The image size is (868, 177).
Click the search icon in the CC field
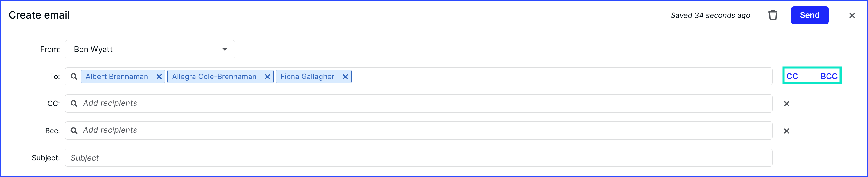click(x=74, y=103)
